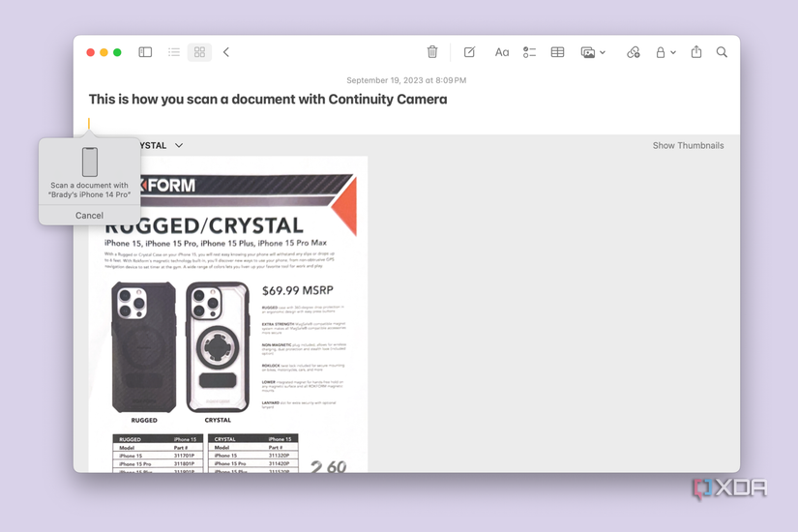Minimize the Notes window
The width and height of the screenshot is (798, 532).
pos(103,52)
